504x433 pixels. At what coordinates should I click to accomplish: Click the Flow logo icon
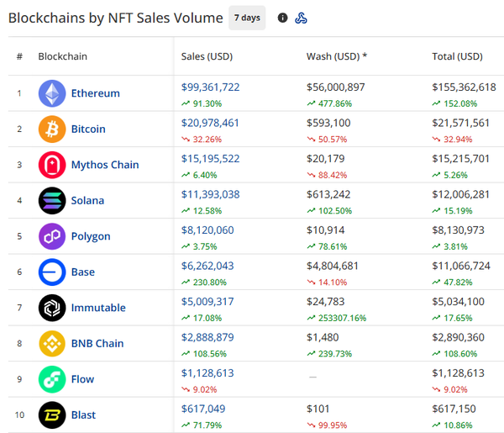pos(52,379)
